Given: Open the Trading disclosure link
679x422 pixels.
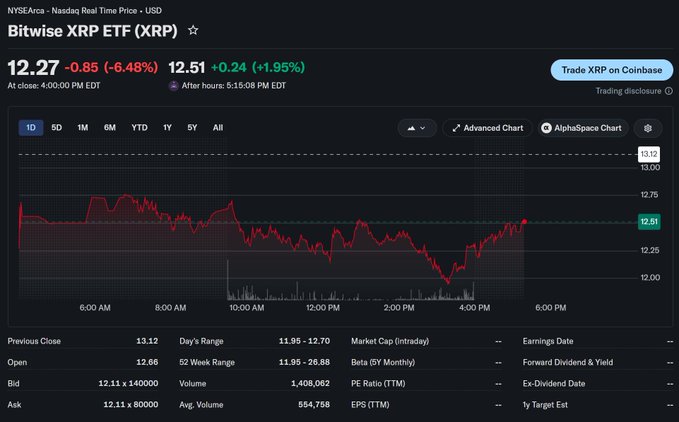Looking at the screenshot, I should 628,91.
